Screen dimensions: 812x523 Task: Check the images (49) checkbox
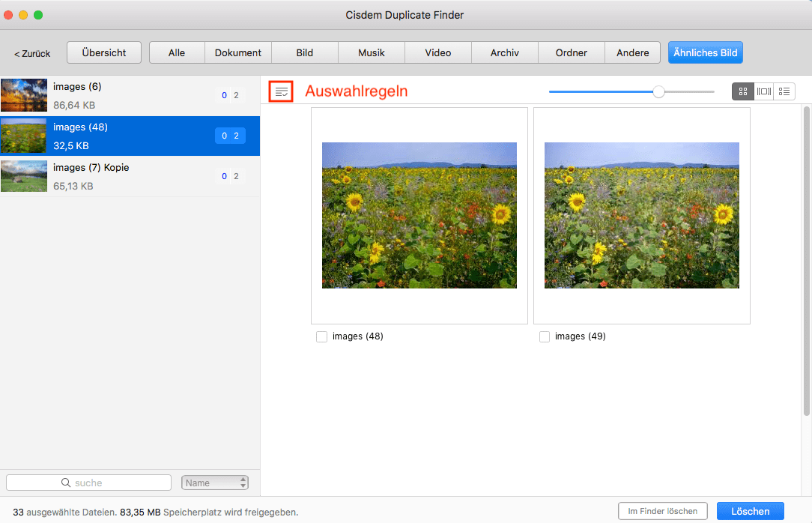(544, 336)
